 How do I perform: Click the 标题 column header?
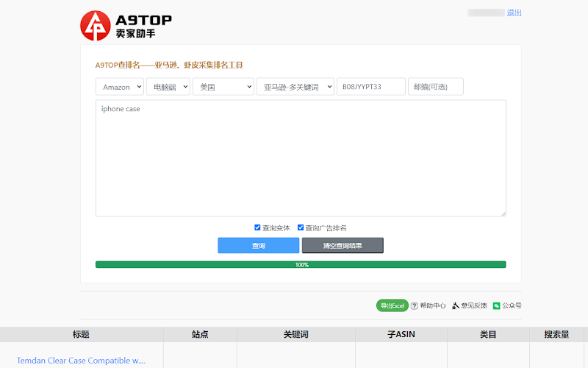[81, 334]
